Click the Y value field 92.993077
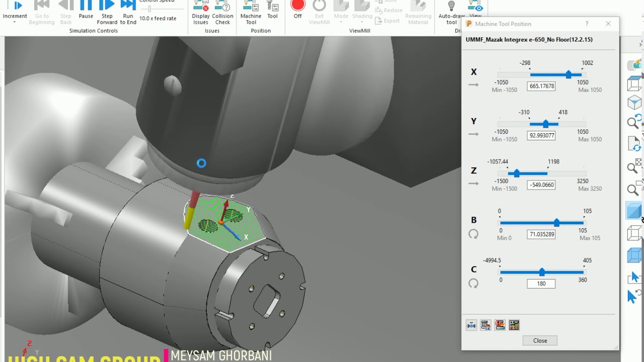Viewport: 644px width, 362px height. (x=541, y=135)
